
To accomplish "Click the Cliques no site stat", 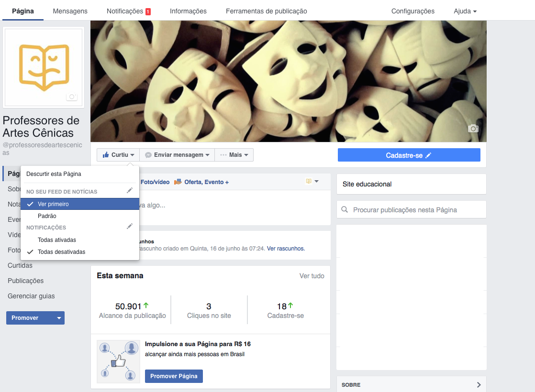I will pos(209,311).
